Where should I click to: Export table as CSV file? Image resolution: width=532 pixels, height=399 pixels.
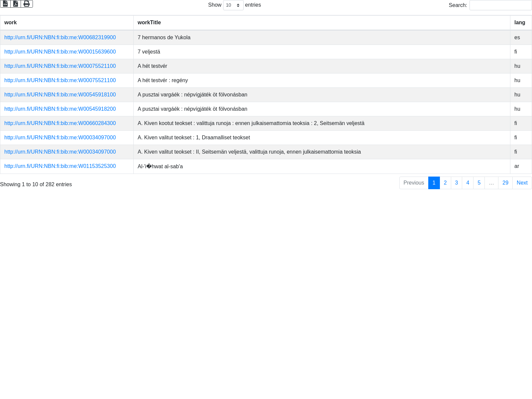(5, 4)
